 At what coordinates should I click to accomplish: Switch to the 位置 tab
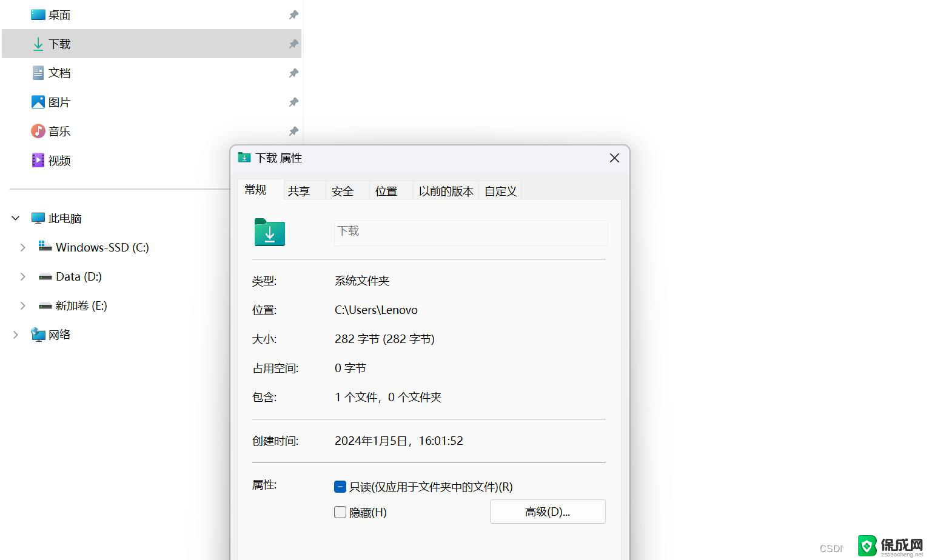click(x=392, y=191)
